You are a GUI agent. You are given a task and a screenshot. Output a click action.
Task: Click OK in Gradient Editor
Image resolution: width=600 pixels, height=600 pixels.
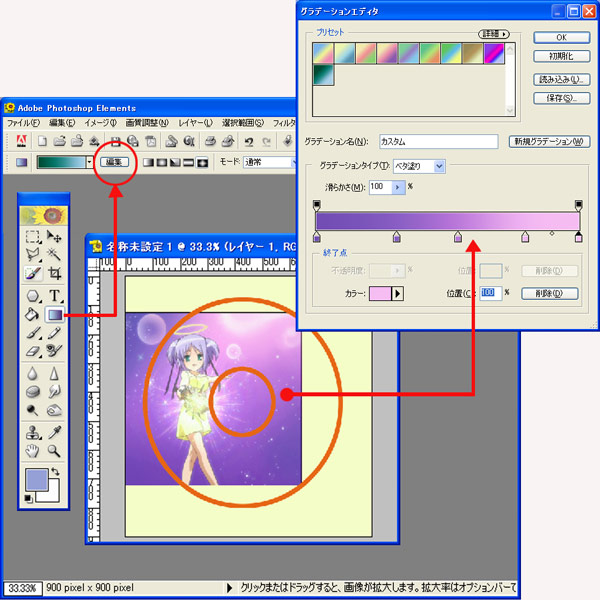(561, 38)
